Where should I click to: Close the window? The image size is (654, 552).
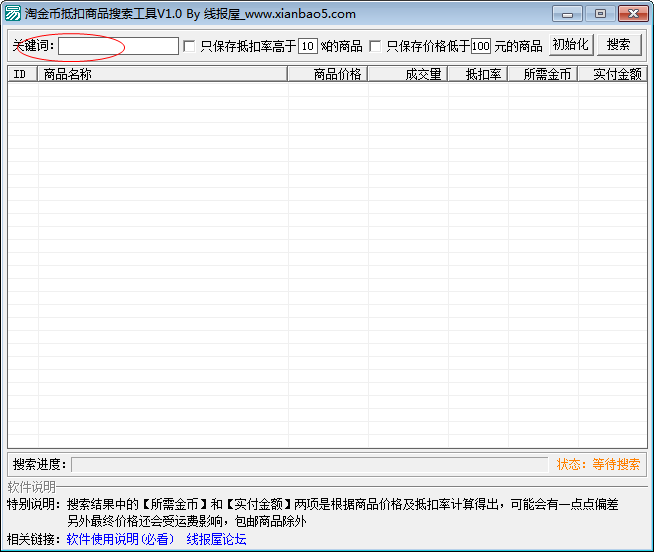[x=633, y=14]
